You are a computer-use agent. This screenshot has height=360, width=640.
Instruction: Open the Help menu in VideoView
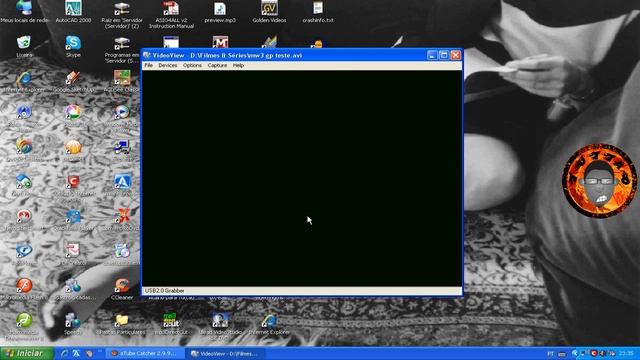click(238, 65)
